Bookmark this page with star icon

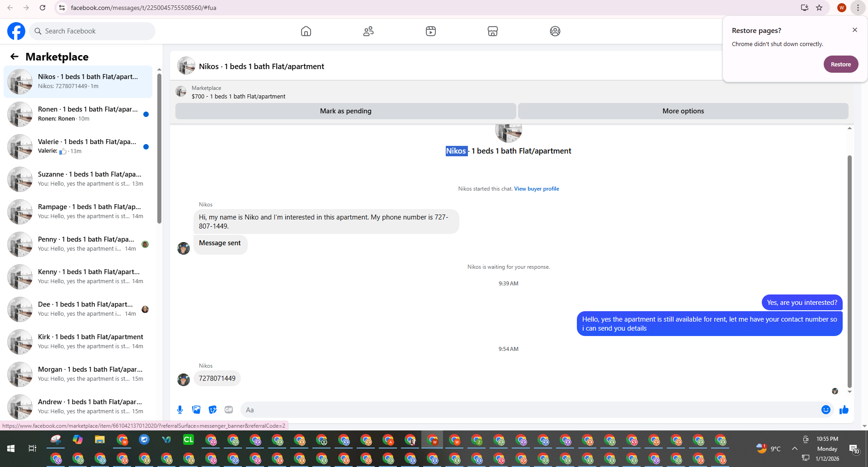coord(819,8)
